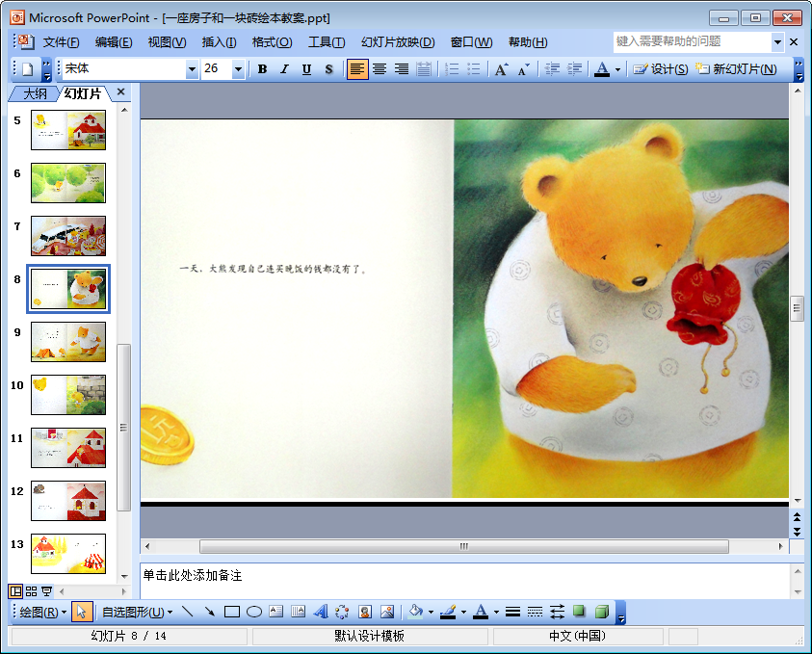812x654 pixels.
Task: Switch to the 大纲 outline tab
Action: click(x=35, y=93)
